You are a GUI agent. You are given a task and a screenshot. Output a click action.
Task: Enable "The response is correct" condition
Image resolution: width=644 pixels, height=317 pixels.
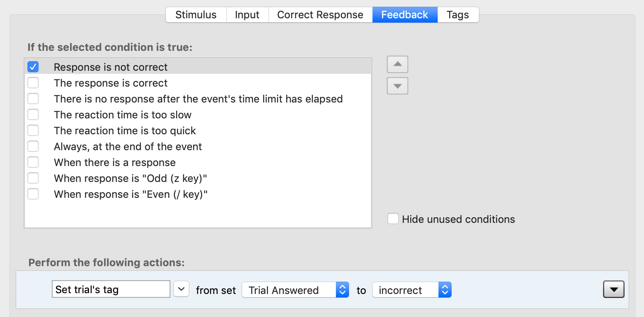pyautogui.click(x=33, y=83)
